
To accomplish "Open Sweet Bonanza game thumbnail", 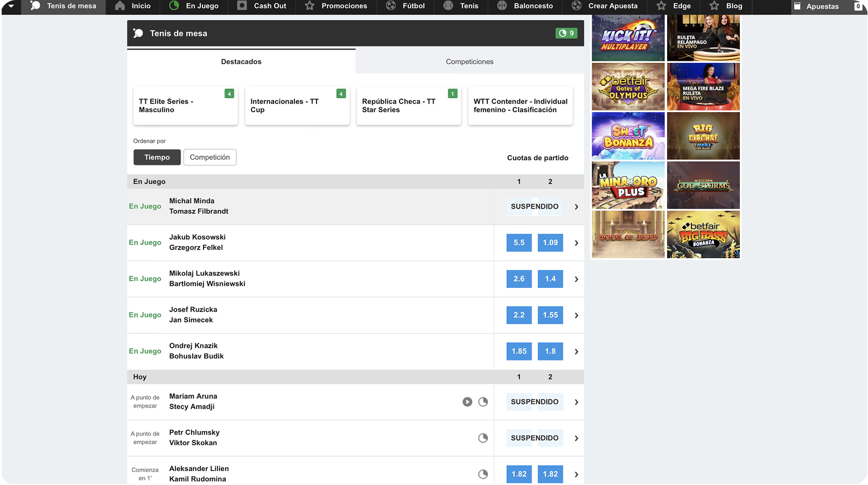I will [x=628, y=136].
